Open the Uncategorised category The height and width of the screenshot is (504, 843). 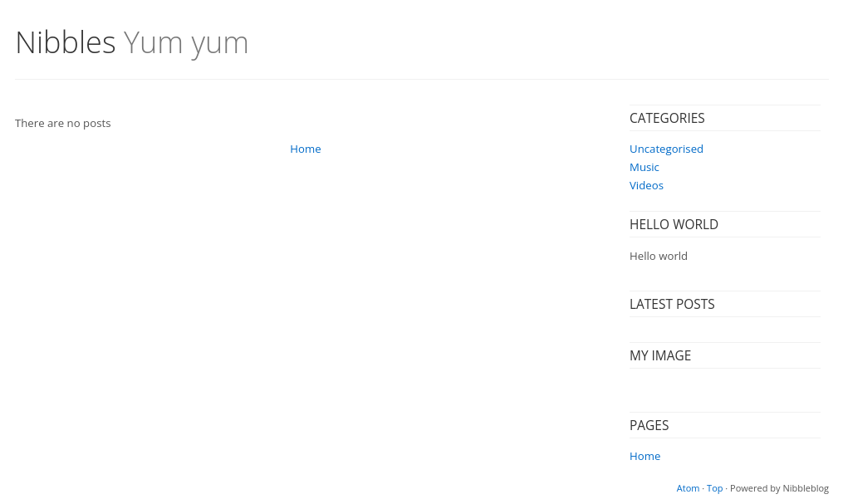666,149
